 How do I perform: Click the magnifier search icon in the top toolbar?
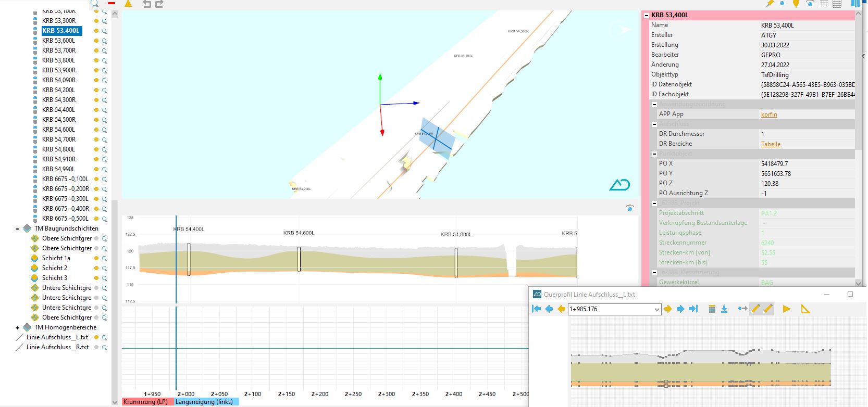(x=94, y=3)
